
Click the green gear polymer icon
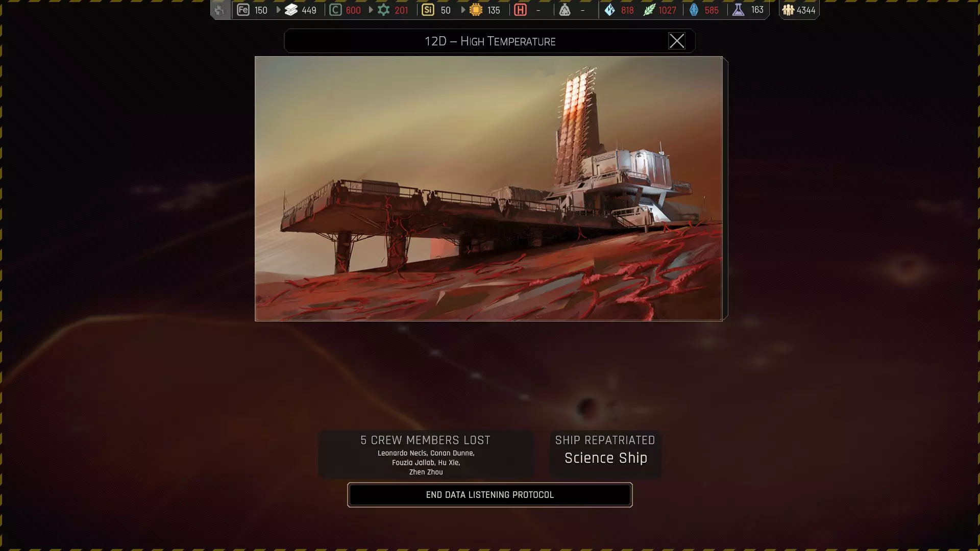(384, 10)
